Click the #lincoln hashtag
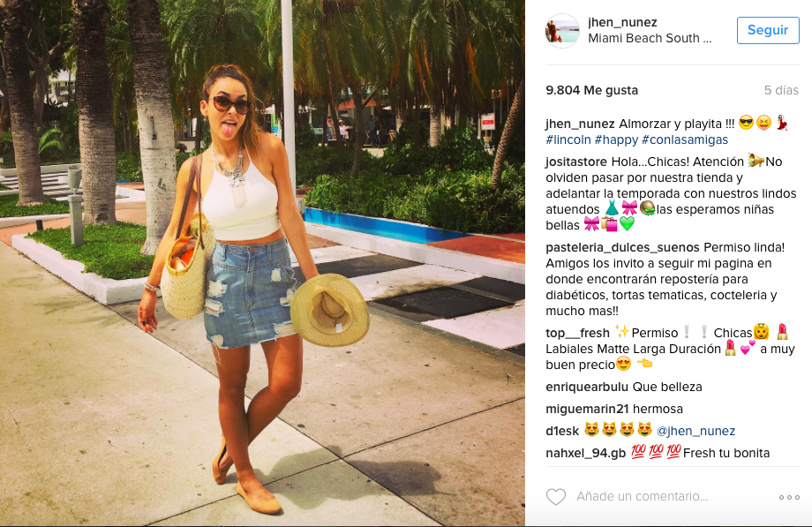 coord(568,139)
